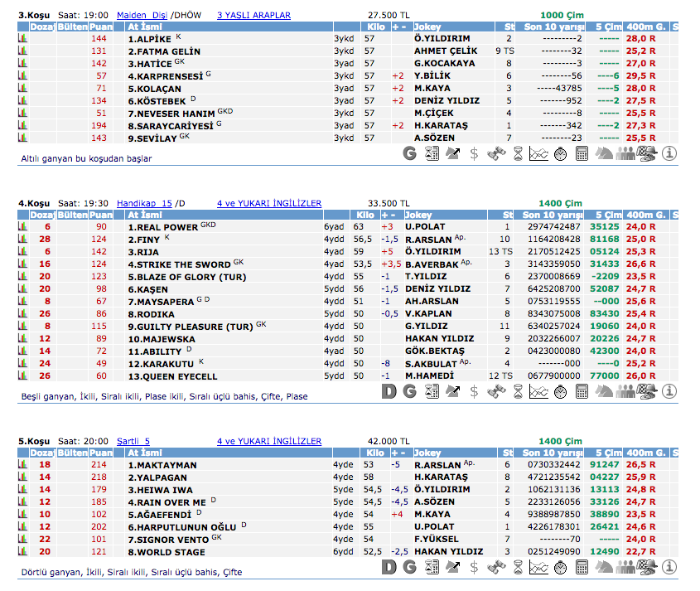The image size is (700, 591).
Task: Open 3 YAŞLI ARAPLAR category link
Action: click(253, 16)
